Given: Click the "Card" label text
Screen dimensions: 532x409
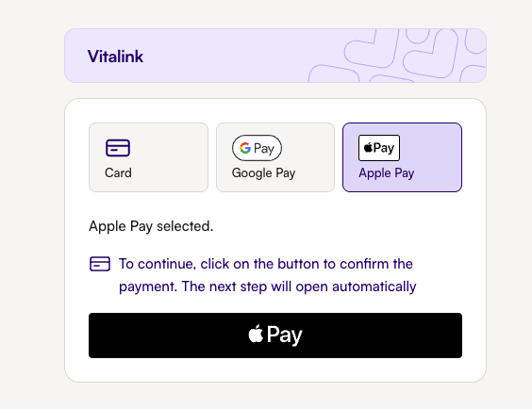Looking at the screenshot, I should [118, 172].
